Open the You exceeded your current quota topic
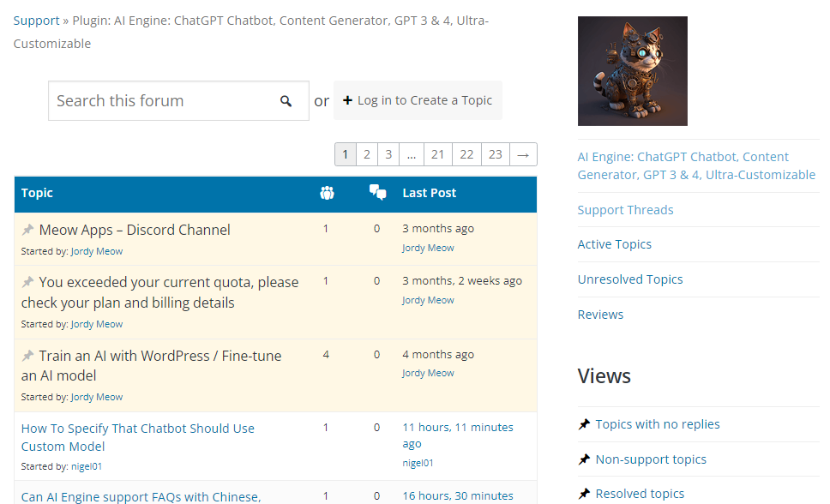830x504 pixels. coord(159,292)
